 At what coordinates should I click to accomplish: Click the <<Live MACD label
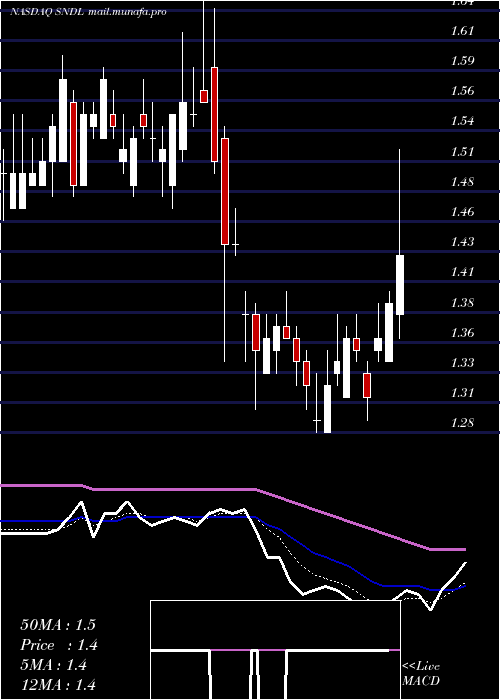click(x=421, y=674)
